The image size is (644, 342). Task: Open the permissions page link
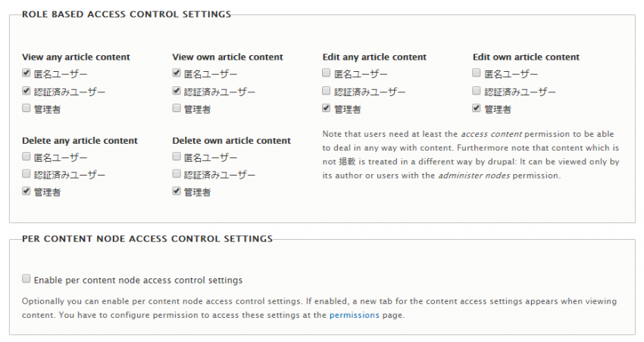[354, 315]
